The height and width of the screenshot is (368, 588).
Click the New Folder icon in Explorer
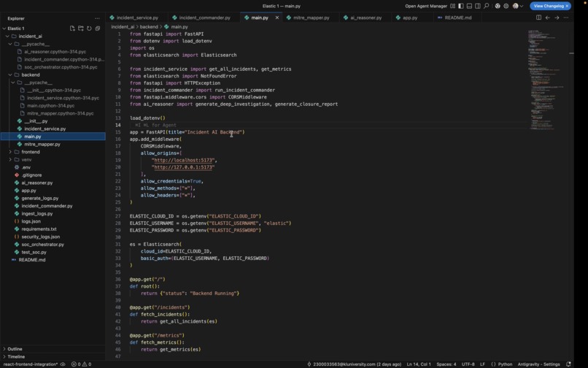point(81,28)
